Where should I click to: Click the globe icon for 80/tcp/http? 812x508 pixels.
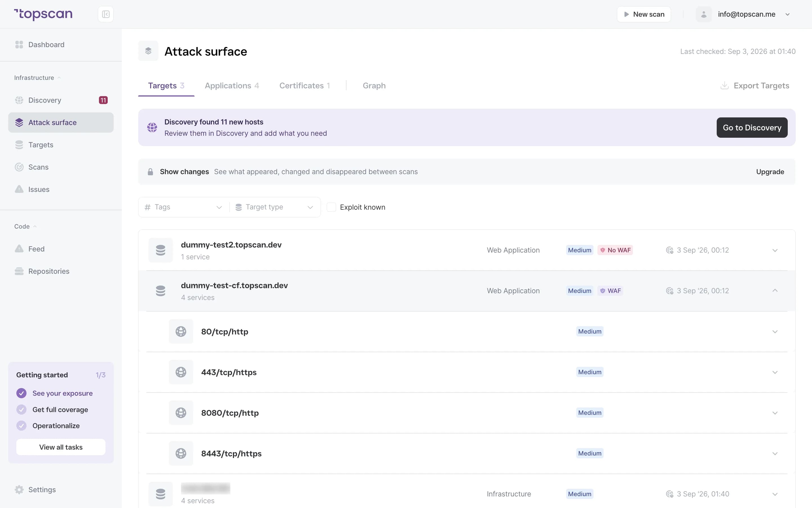(181, 332)
